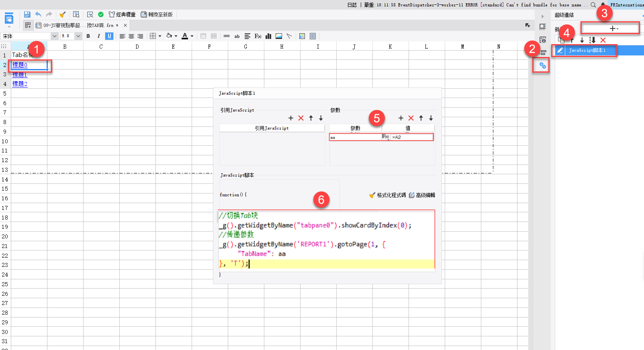Viewport: 644px width, 350px height.
Task: Click the insert image icon in the toolbar
Action: (x=279, y=36)
